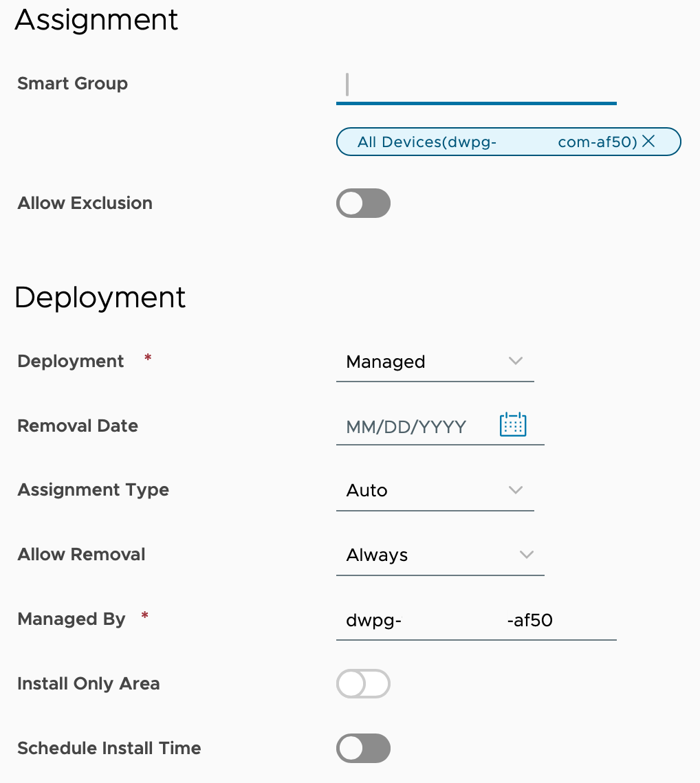Image resolution: width=700 pixels, height=783 pixels.
Task: Click the Assignment section heading
Action: coord(96,19)
